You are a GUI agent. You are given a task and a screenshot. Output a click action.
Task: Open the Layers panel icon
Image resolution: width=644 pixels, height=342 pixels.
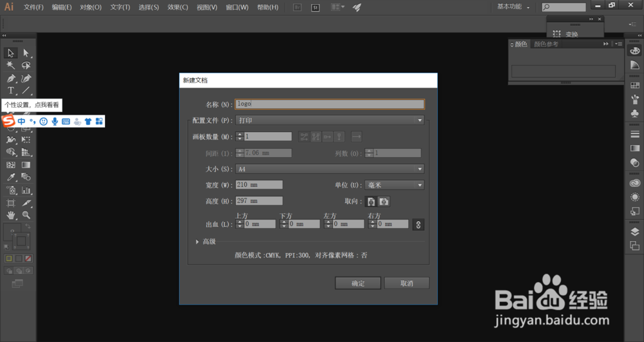click(x=635, y=232)
